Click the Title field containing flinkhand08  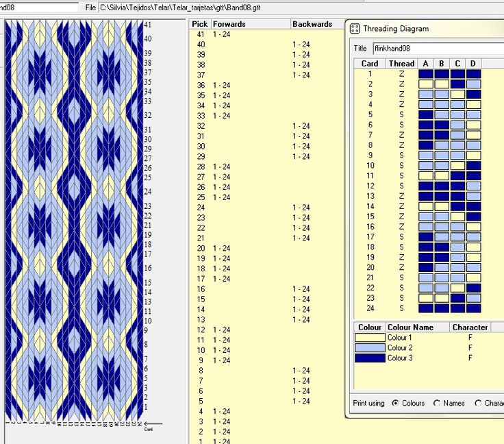[438, 49]
